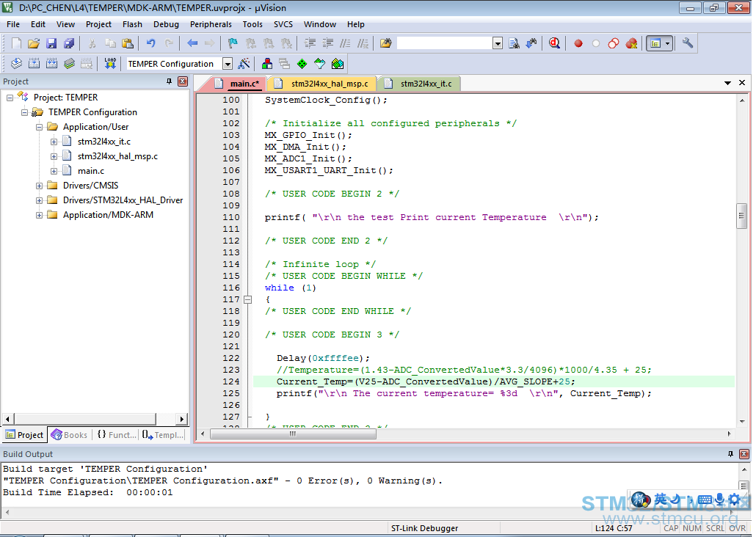Open the Flash menu
Viewport: 756px width, 537px height.
click(132, 24)
